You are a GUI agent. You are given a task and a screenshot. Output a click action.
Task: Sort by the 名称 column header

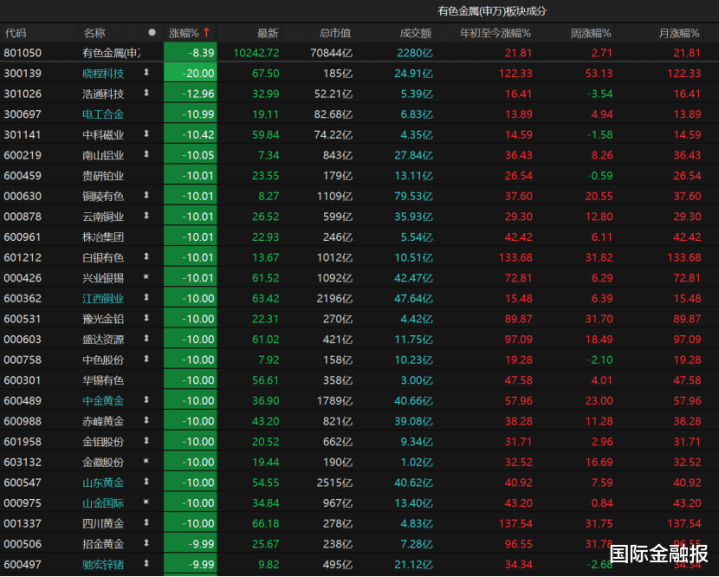point(95,33)
